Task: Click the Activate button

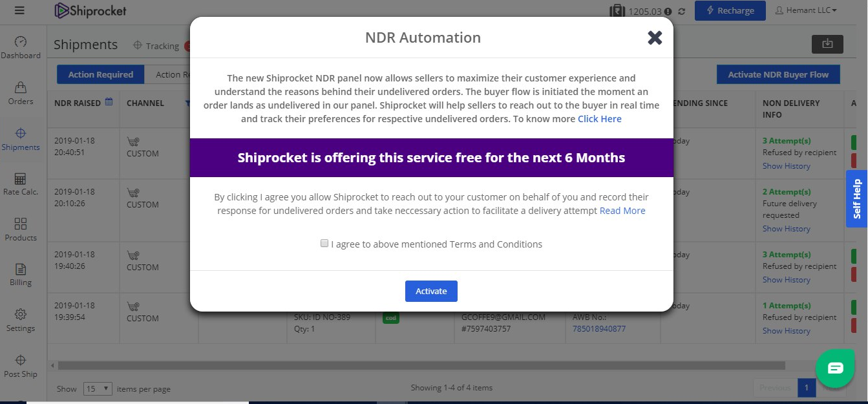Action: [431, 291]
